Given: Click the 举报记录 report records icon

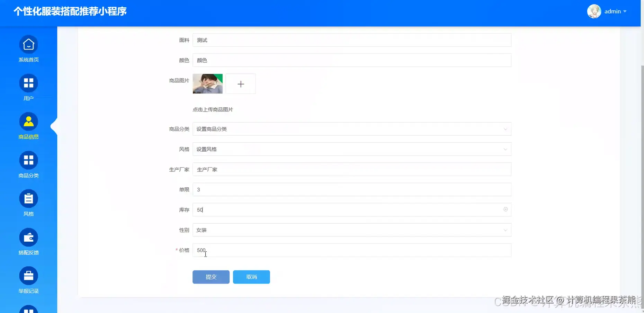Looking at the screenshot, I should click(28, 275).
